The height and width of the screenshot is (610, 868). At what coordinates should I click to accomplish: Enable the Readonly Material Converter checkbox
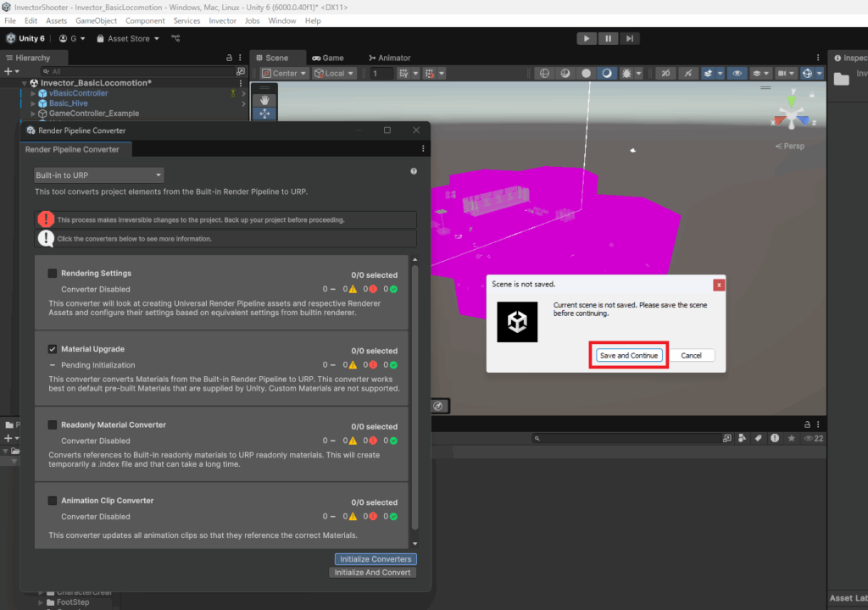pyautogui.click(x=53, y=425)
